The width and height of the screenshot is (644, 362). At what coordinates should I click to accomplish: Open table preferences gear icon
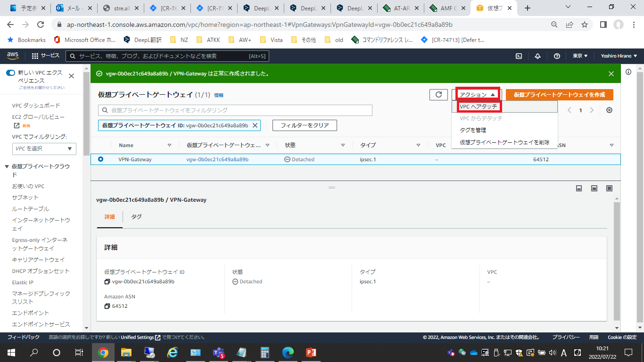coord(609,110)
